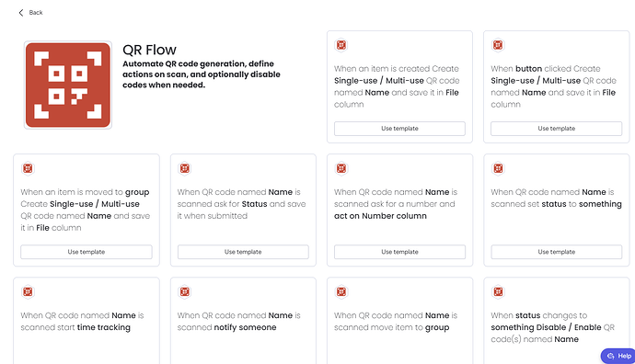Click the large QR Flow app logo
This screenshot has width=635, height=364.
(68, 85)
